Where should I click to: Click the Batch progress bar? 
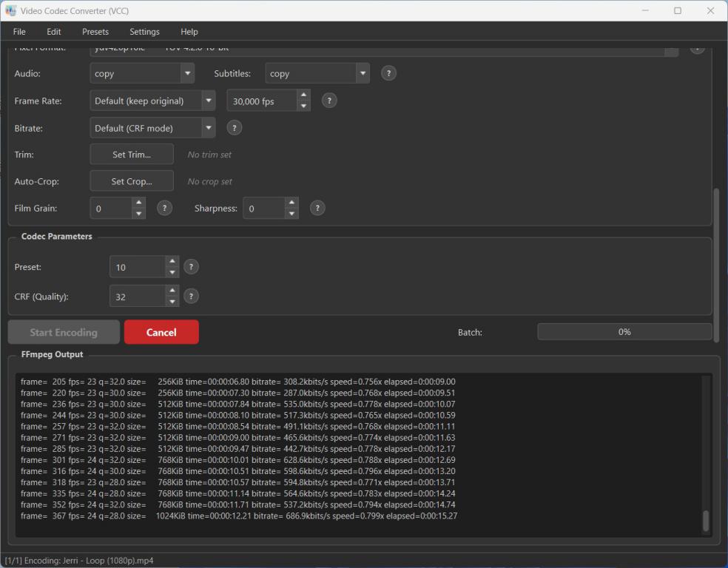pyautogui.click(x=624, y=332)
